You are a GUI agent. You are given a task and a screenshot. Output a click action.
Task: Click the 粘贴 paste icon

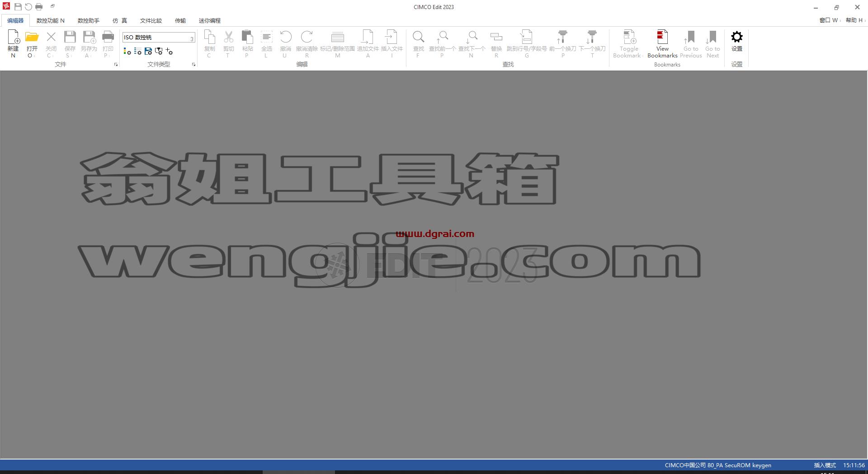click(x=247, y=37)
